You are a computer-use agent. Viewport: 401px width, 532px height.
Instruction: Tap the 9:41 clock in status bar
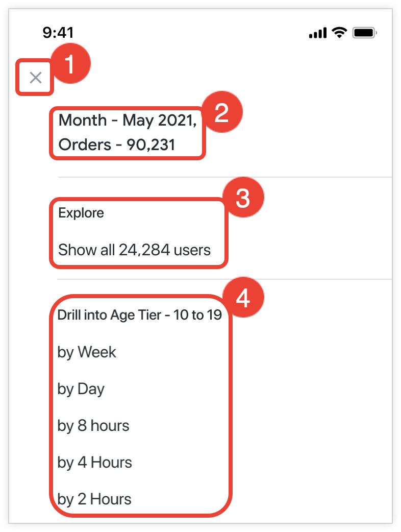click(58, 33)
